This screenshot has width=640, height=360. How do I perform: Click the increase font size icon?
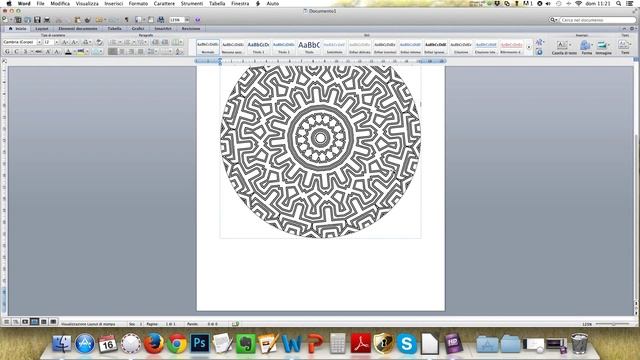(65, 42)
